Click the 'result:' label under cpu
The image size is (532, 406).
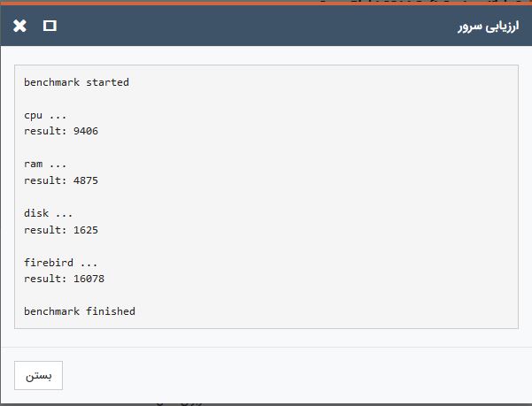tap(45, 131)
